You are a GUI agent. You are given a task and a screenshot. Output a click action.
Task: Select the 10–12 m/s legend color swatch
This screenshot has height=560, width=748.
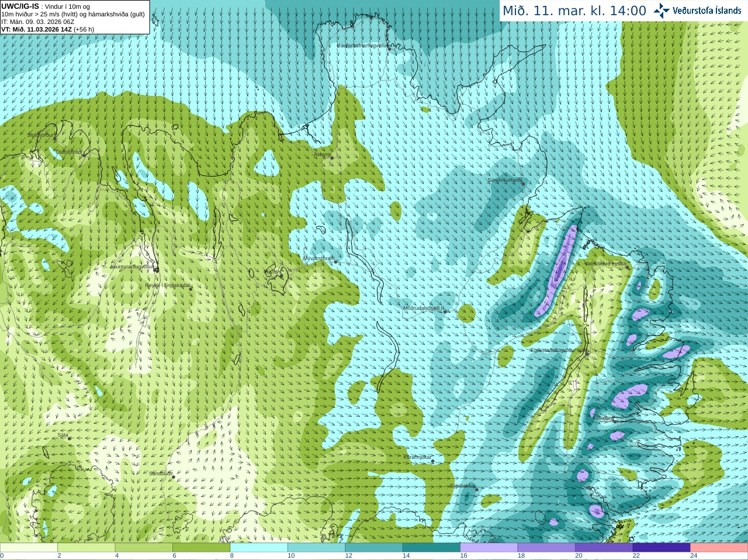point(317,548)
